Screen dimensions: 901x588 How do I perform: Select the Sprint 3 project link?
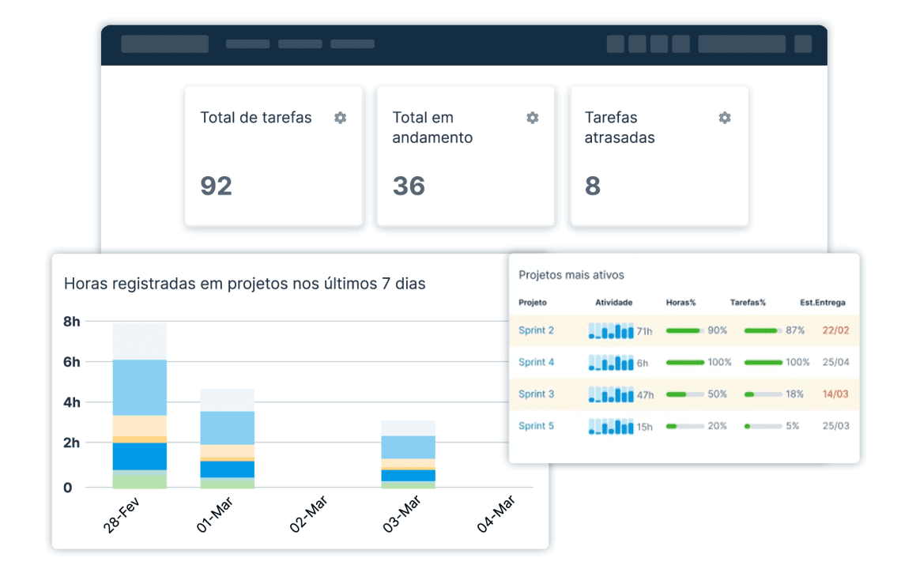pyautogui.click(x=536, y=394)
